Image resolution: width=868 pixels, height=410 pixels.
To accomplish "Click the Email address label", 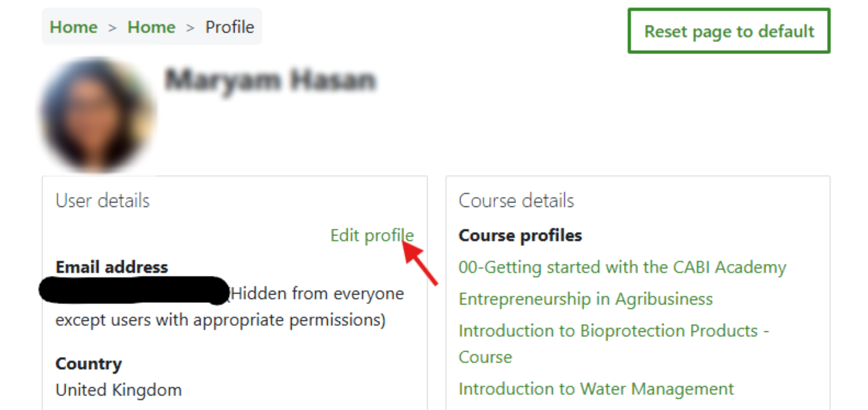I will pyautogui.click(x=112, y=267).
